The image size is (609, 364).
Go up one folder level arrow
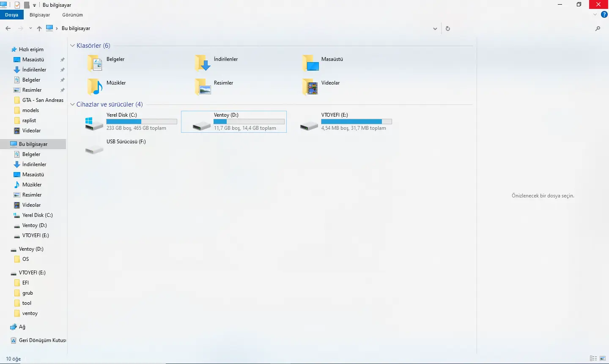pyautogui.click(x=39, y=28)
